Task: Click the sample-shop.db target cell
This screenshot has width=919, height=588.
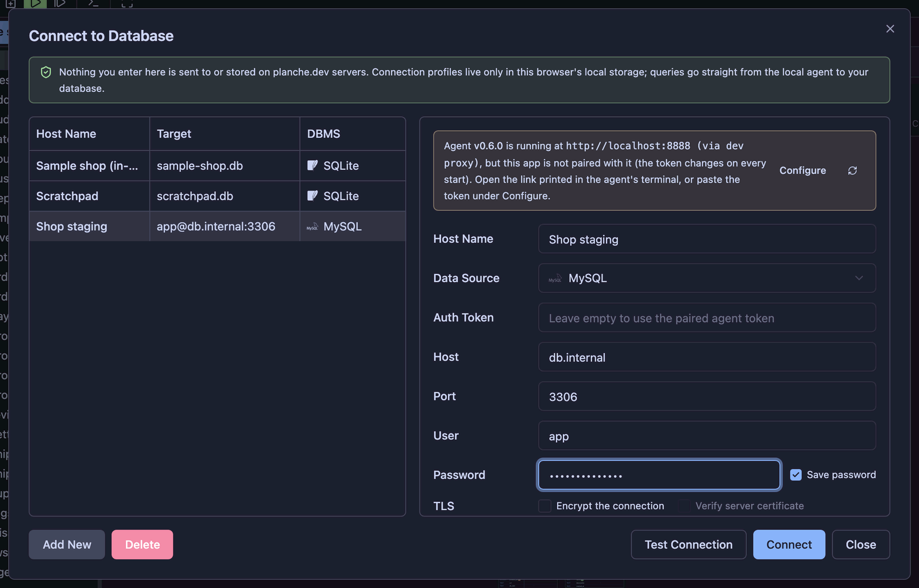Action: tap(225, 166)
